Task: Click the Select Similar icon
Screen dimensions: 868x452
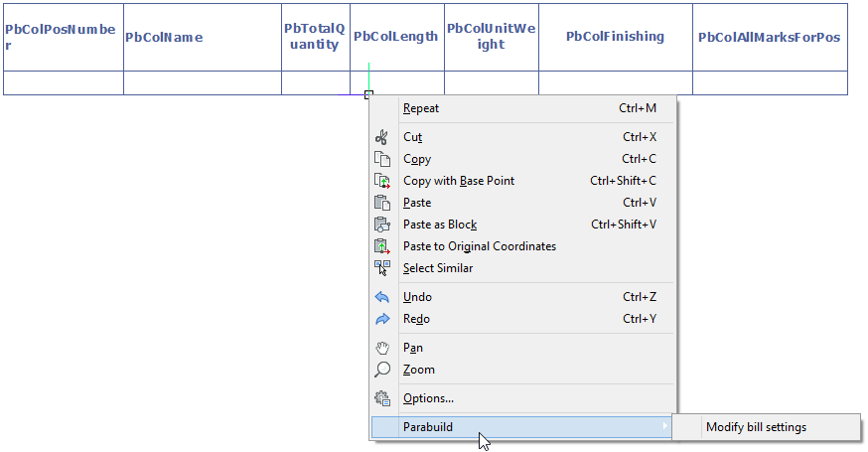Action: pyautogui.click(x=382, y=268)
